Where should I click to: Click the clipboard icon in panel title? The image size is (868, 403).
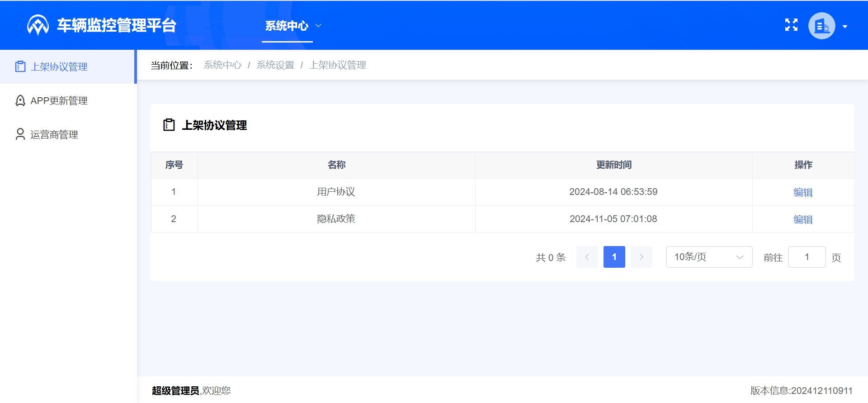point(169,125)
